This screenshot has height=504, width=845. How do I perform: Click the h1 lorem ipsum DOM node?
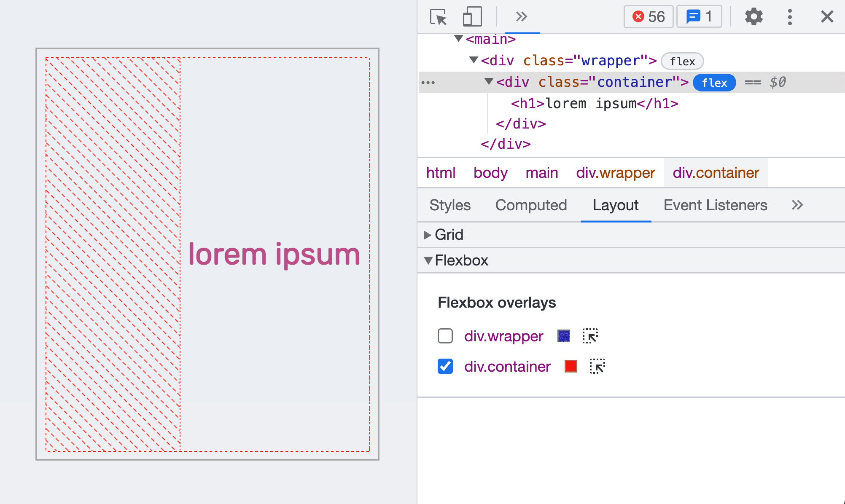pos(593,103)
